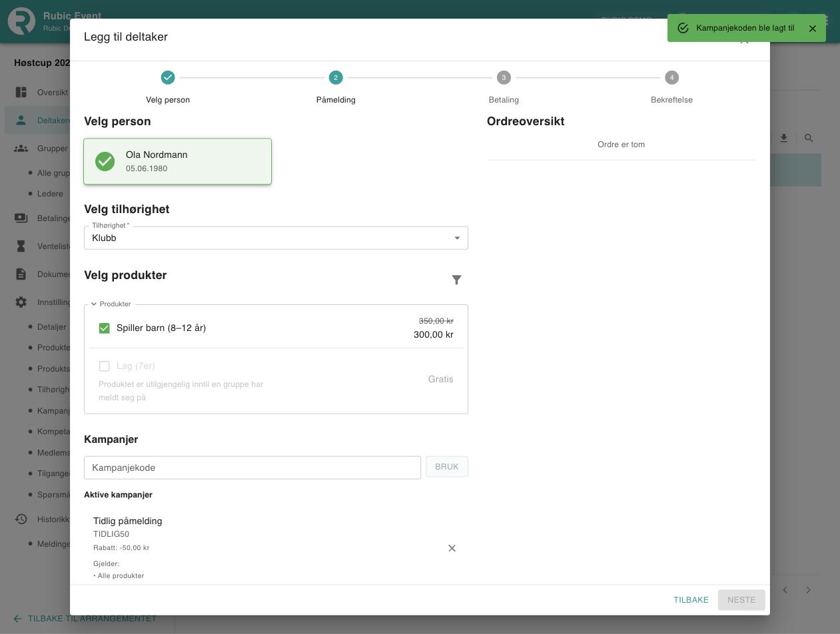Click Innstillinger gear icon in sidebar
Viewport: 840px width, 634px height.
21,302
